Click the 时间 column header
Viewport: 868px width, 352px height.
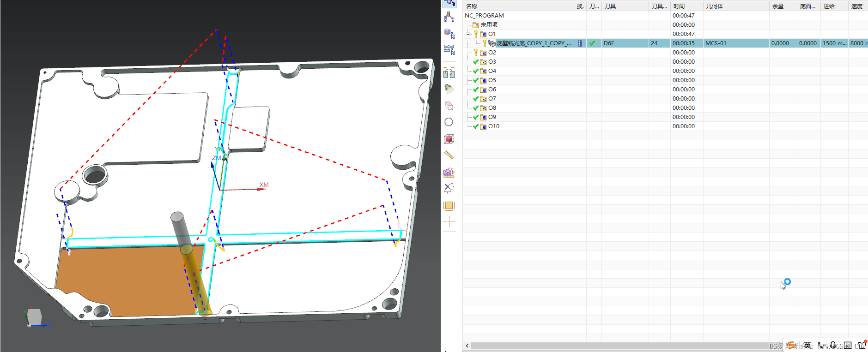[x=687, y=6]
